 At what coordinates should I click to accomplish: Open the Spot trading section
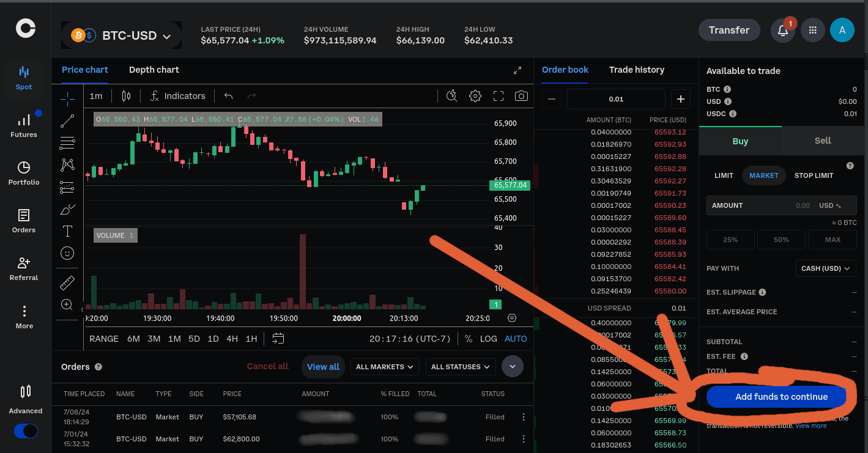(24, 78)
